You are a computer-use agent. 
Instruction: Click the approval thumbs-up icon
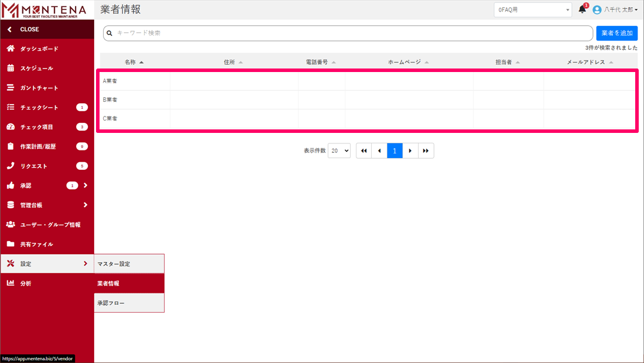click(11, 186)
